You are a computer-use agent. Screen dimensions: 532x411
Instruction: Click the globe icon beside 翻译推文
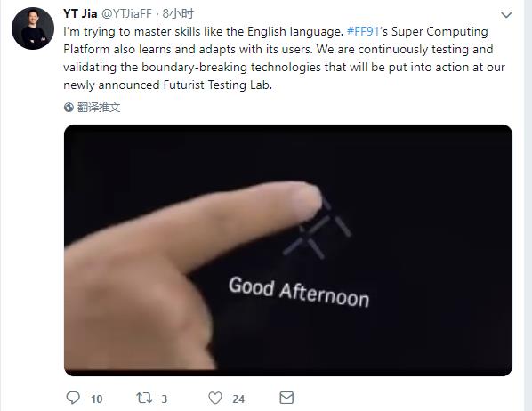coord(69,108)
